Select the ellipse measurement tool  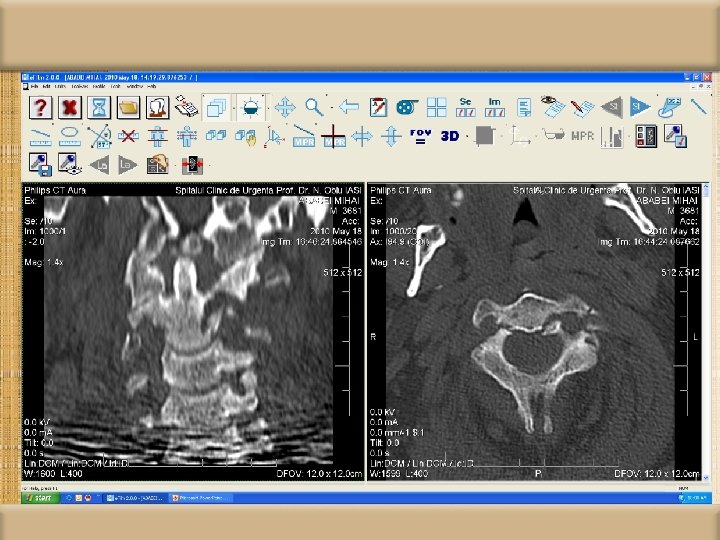pos(70,137)
